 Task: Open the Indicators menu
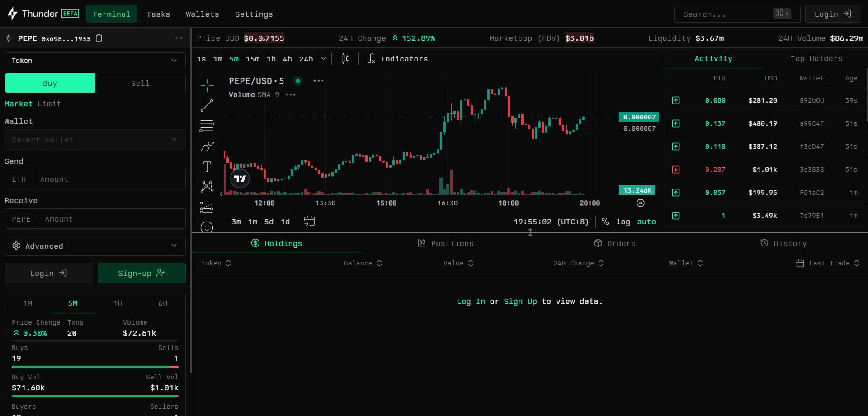click(x=397, y=59)
